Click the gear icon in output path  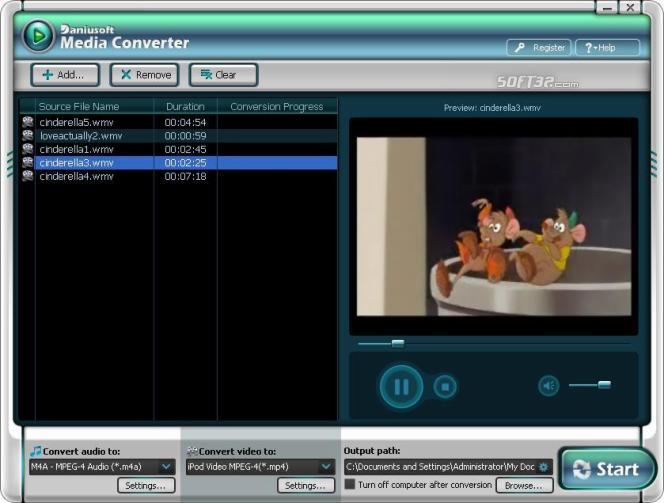point(543,467)
